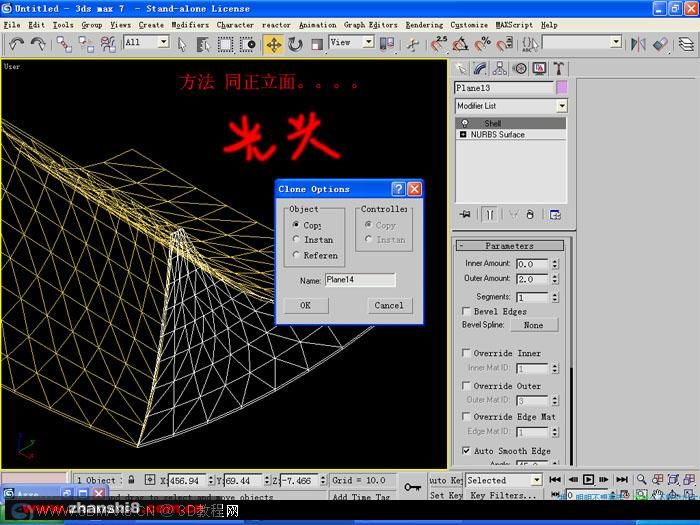This screenshot has height=525, width=700.
Task: Switch to the Hierarchy panel icon
Action: pos(499,68)
